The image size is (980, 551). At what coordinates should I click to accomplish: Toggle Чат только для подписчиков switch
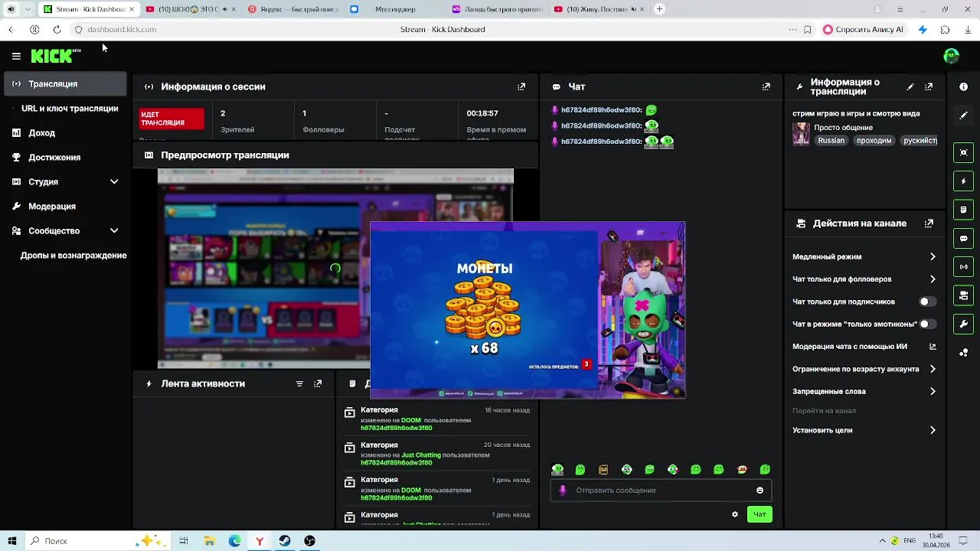927,302
